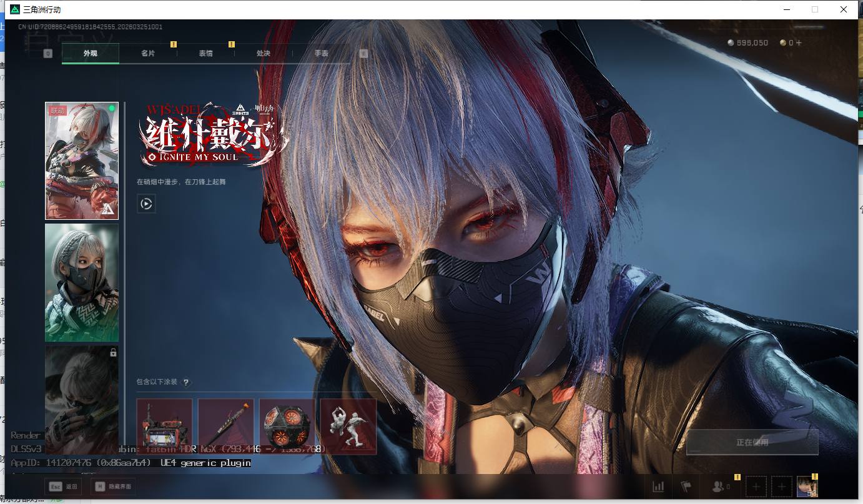Click the 在硝烟中漫步，在刀锋上起舞 description text
863x504 pixels.
[181, 182]
